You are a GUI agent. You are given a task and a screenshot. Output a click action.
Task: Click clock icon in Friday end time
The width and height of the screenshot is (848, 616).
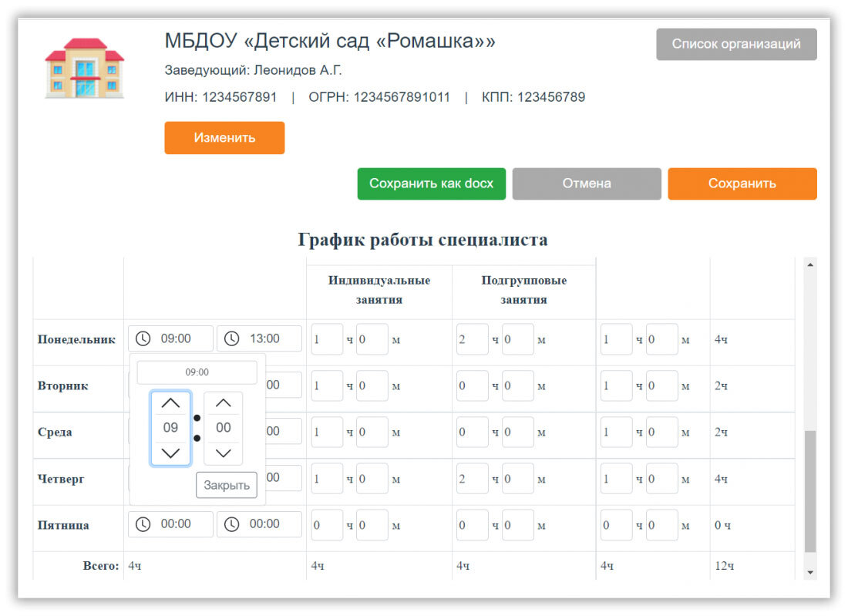[232, 524]
